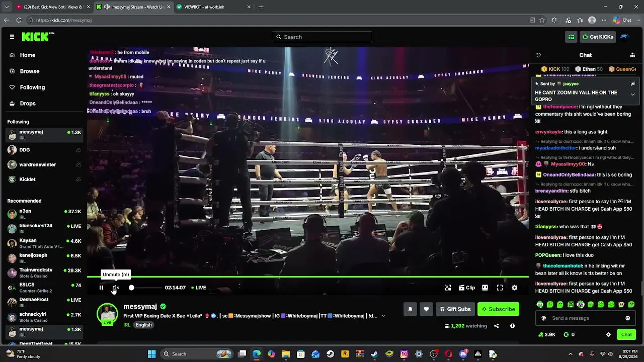Open the IRL category link
The image size is (644, 362).
tap(127, 325)
